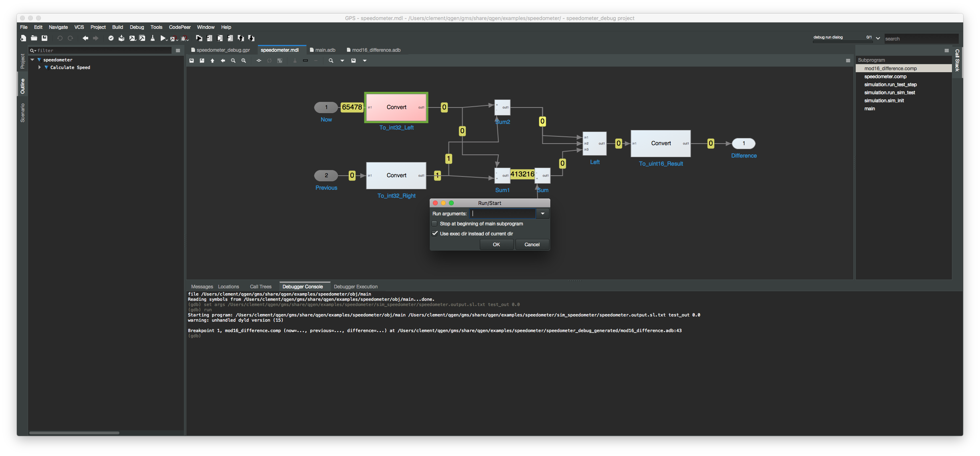
Task: Click the diagram toolbar first save icon
Action: pos(192,61)
